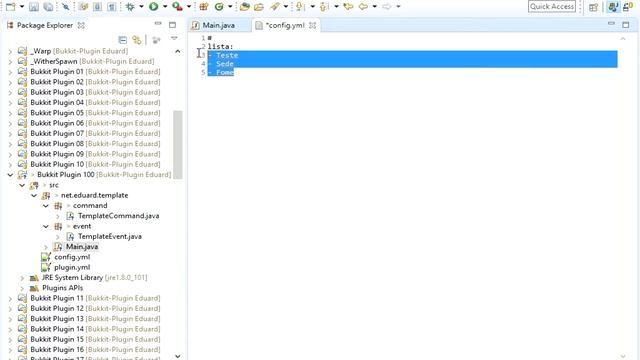Click the Previous Annotation arrow icon
Screen dimensions: 640x360
point(324,7)
